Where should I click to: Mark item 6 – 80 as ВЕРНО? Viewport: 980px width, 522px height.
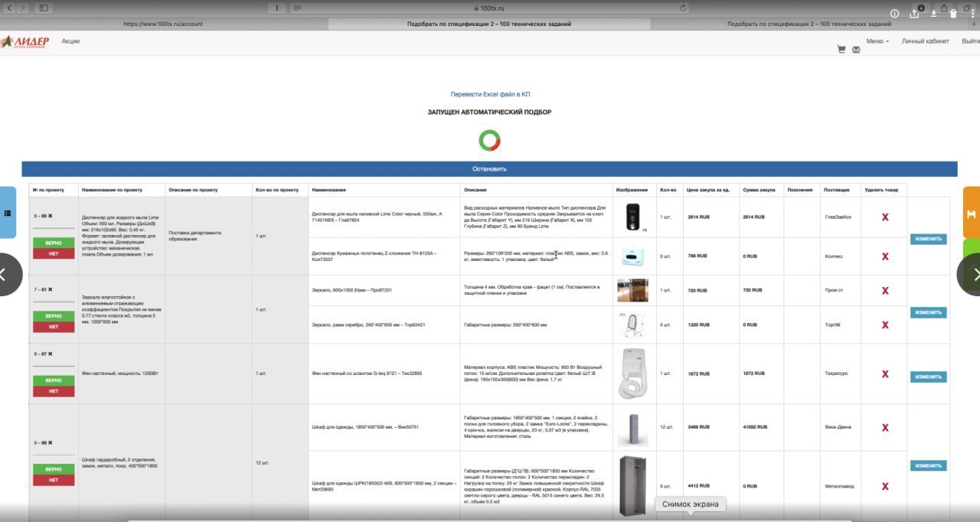pyautogui.click(x=54, y=243)
